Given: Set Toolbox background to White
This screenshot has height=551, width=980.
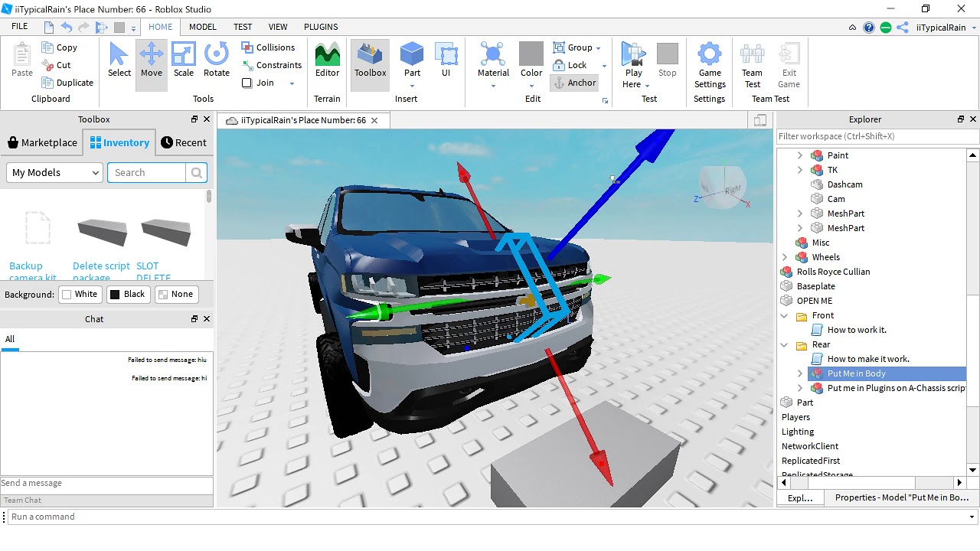Looking at the screenshot, I should 80,294.
